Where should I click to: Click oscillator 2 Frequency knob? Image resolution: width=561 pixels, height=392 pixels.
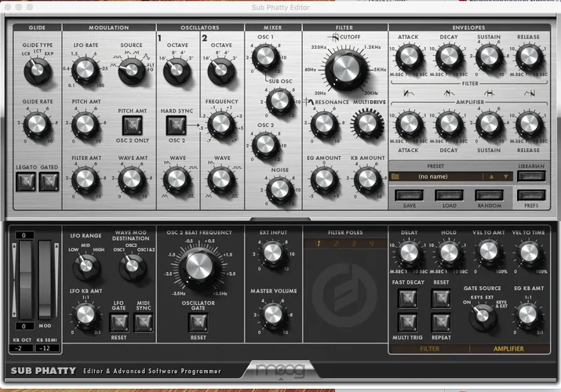[221, 124]
